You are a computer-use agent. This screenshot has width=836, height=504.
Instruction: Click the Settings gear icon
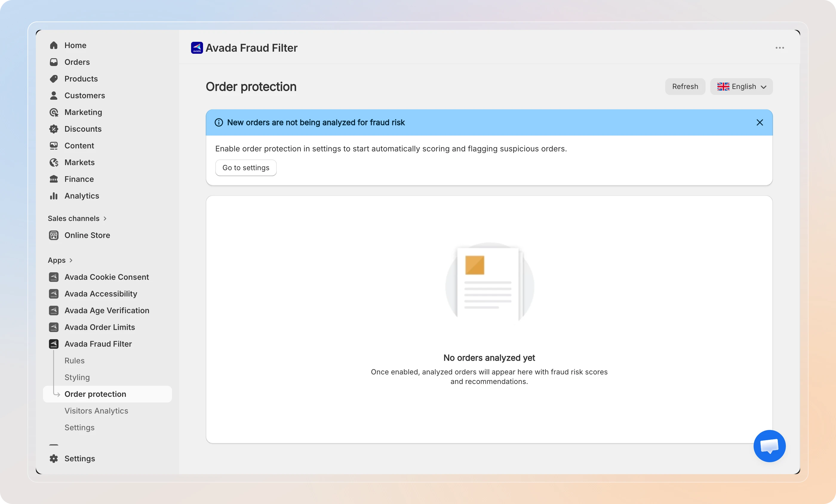54,459
